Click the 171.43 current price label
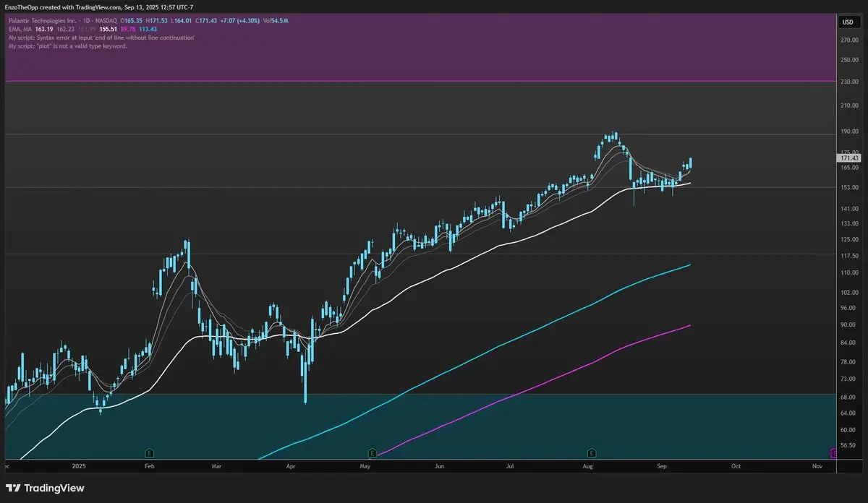 [848, 158]
